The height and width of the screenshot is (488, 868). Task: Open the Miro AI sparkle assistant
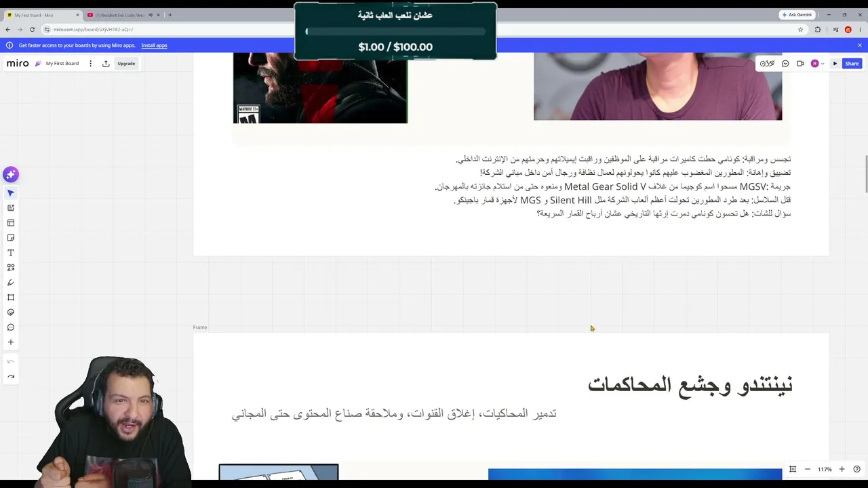[x=10, y=175]
